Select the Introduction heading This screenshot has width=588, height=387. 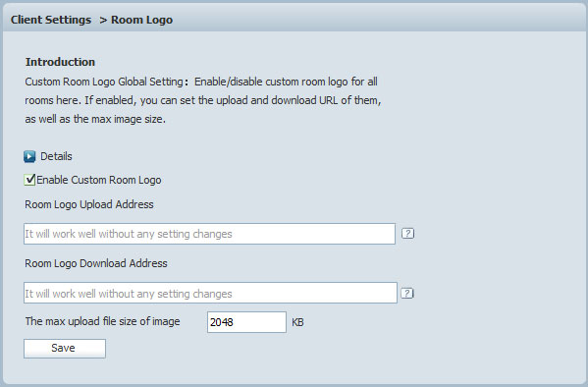pyautogui.click(x=60, y=62)
